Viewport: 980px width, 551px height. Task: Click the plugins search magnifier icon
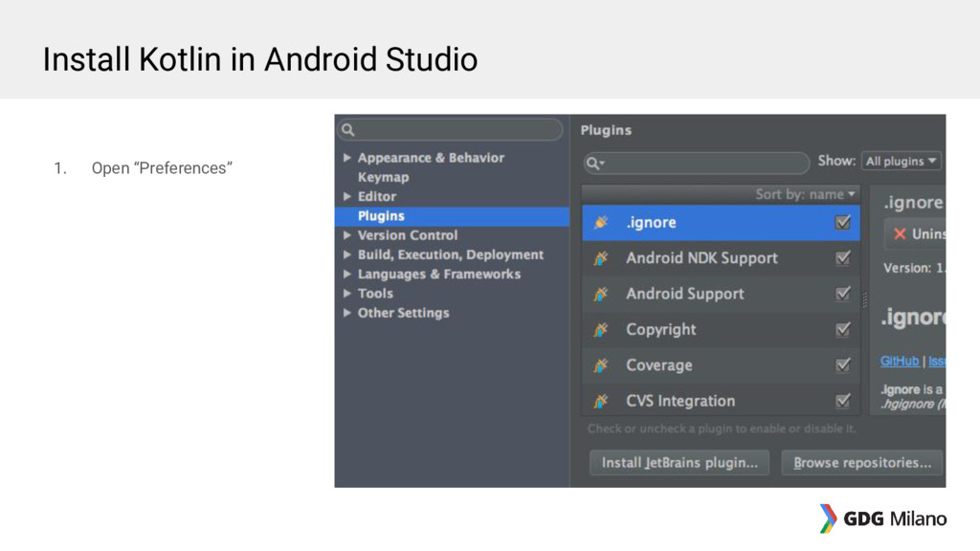[594, 163]
